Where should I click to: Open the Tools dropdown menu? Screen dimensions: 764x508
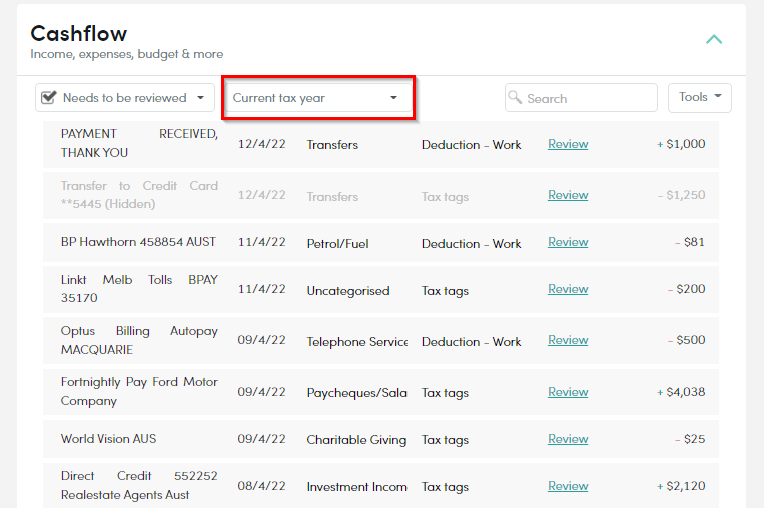(x=700, y=97)
